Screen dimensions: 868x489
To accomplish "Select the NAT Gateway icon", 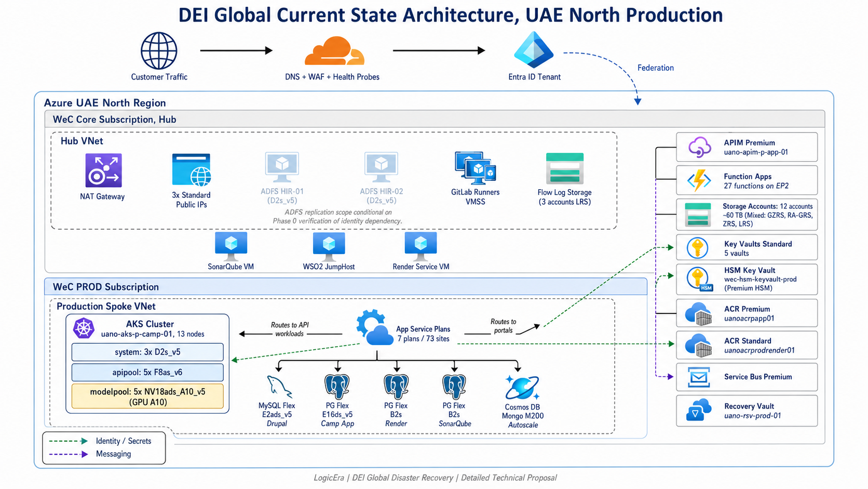I will pos(103,170).
